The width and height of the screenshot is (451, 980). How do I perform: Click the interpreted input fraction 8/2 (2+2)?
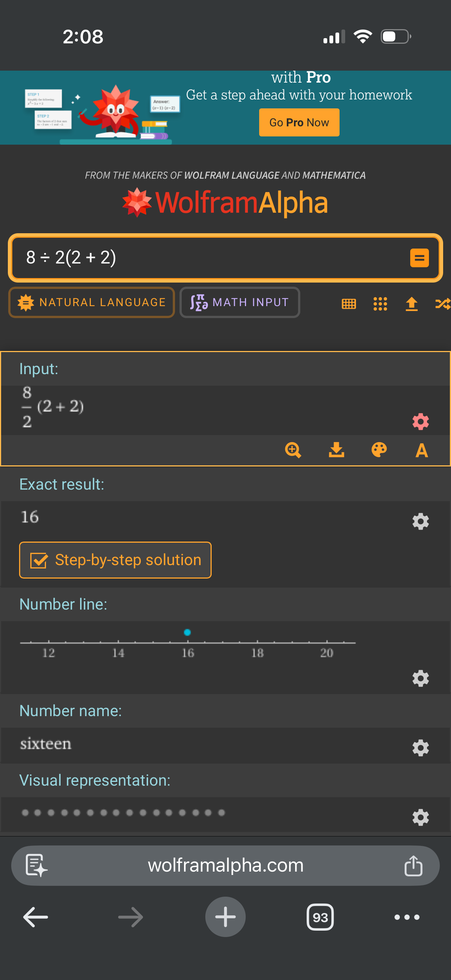click(x=52, y=407)
